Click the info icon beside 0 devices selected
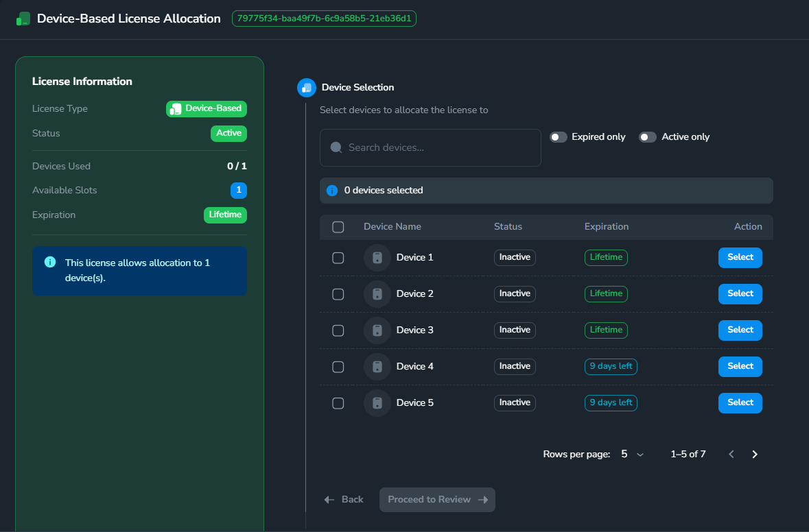The image size is (809, 532). pyautogui.click(x=332, y=191)
